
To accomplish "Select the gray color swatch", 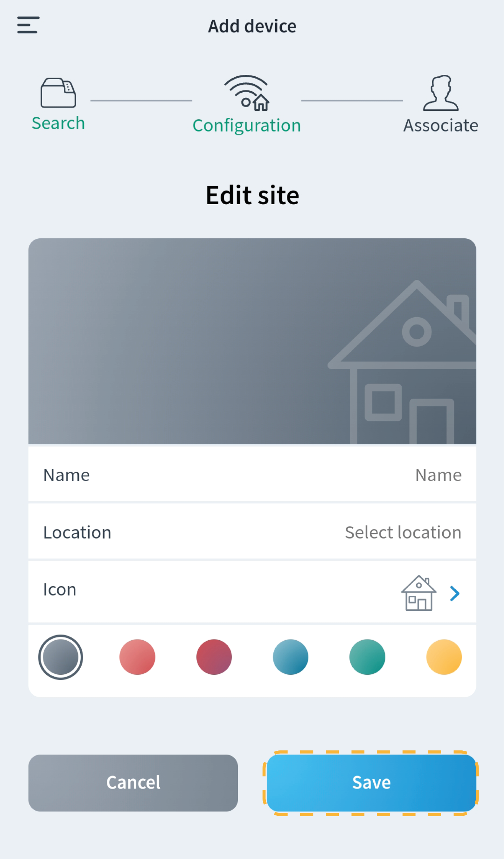I will point(61,657).
